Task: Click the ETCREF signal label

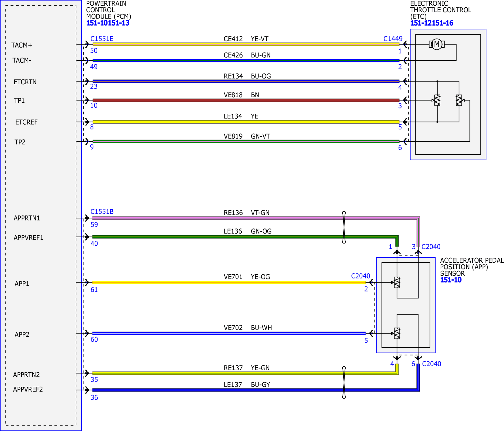Action: (27, 122)
